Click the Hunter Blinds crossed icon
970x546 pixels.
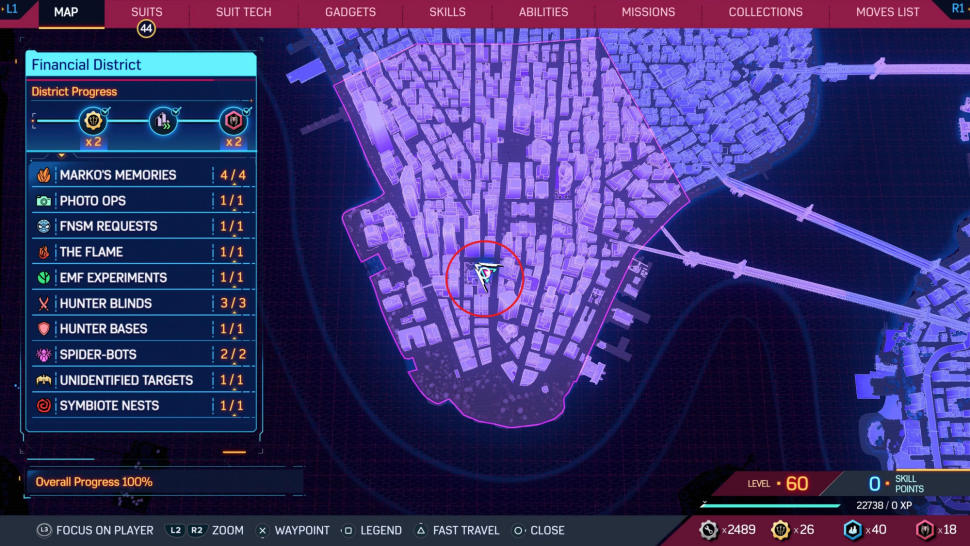[44, 304]
